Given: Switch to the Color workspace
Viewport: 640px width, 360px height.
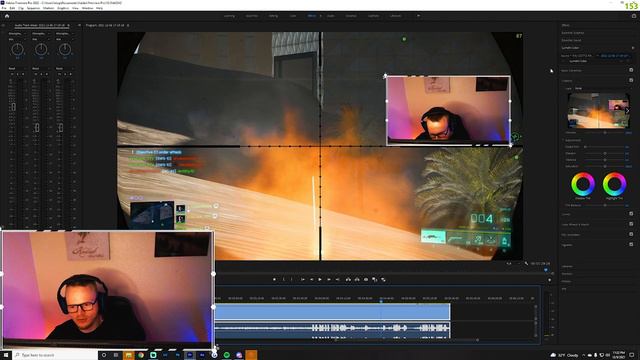Looking at the screenshot, I should tap(293, 16).
